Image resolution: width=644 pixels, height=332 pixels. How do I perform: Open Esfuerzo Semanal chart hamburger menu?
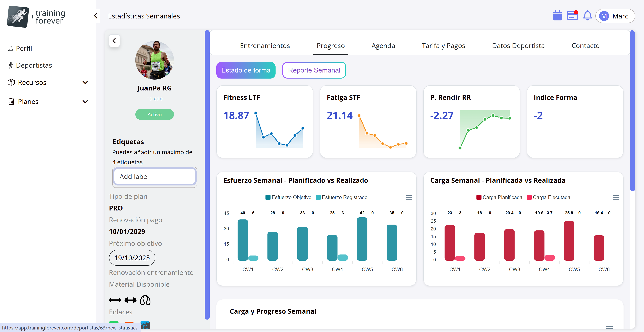(409, 198)
